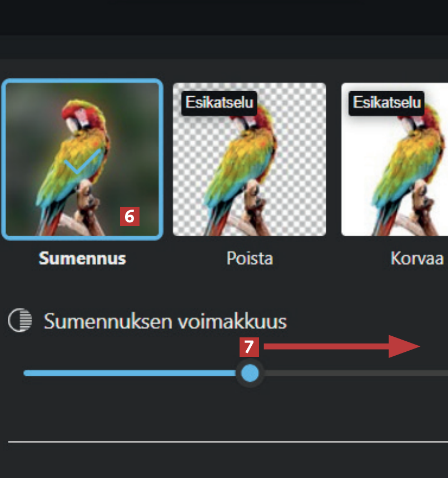Screen dimensions: 448x478
Task: Click the Poista label text
Action: (x=250, y=258)
